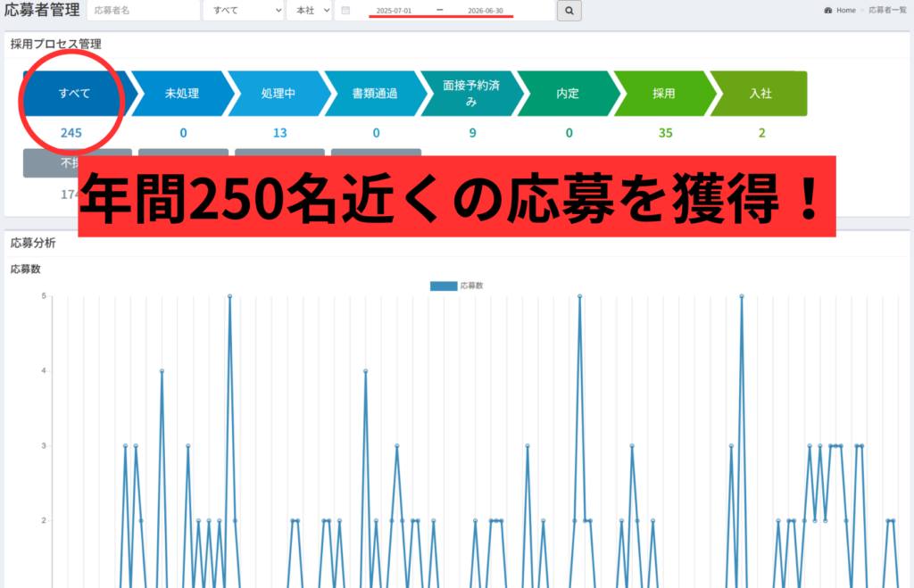Click the 2 count under 入社
The width and height of the screenshot is (914, 588).
[x=762, y=133]
